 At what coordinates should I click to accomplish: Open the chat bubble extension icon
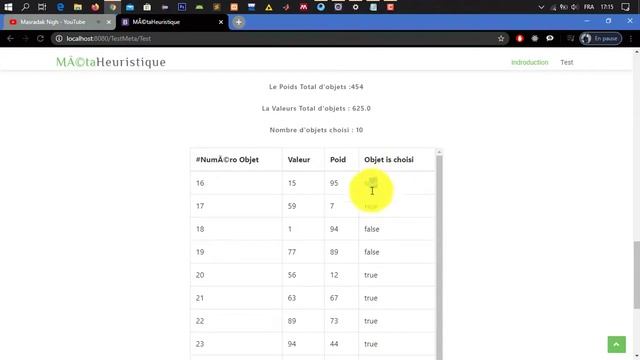tap(550, 38)
